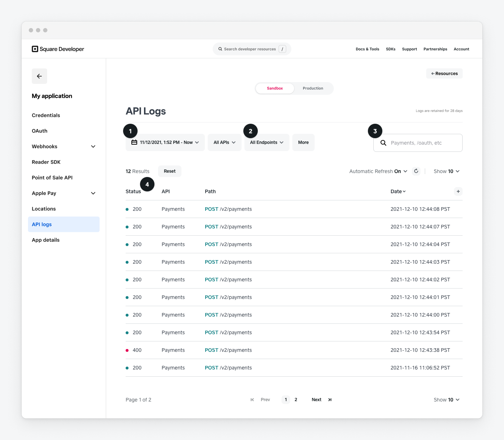Open the log at 2021-12-10 12:44:04 PST
Viewport: 504px width, 440px height.
click(294, 244)
